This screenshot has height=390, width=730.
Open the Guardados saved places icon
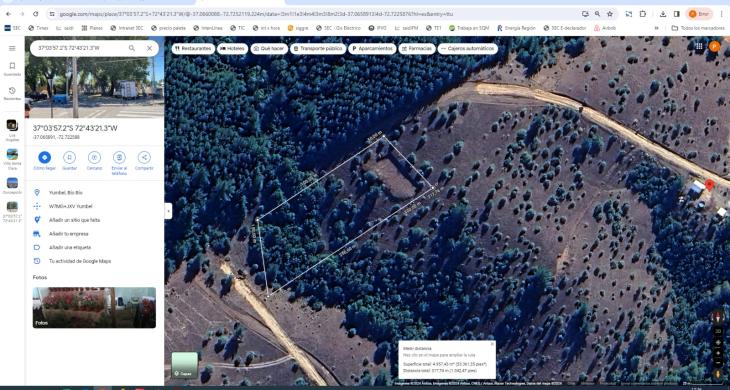pos(12,68)
